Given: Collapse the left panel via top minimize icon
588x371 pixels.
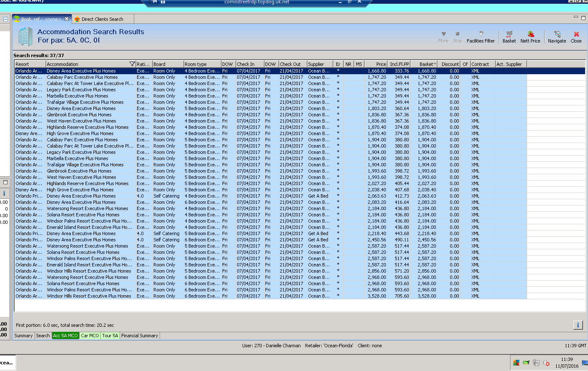Looking at the screenshot, I should click(x=5, y=19).
